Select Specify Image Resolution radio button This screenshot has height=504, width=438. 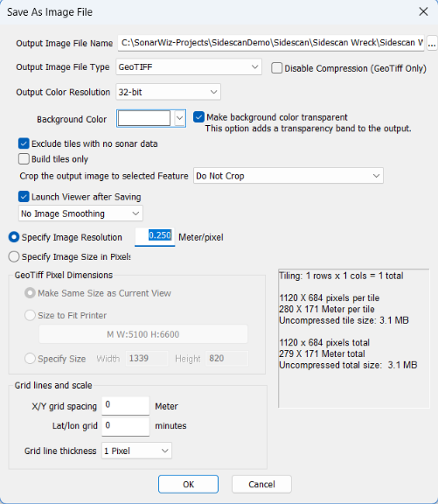pyautogui.click(x=14, y=237)
